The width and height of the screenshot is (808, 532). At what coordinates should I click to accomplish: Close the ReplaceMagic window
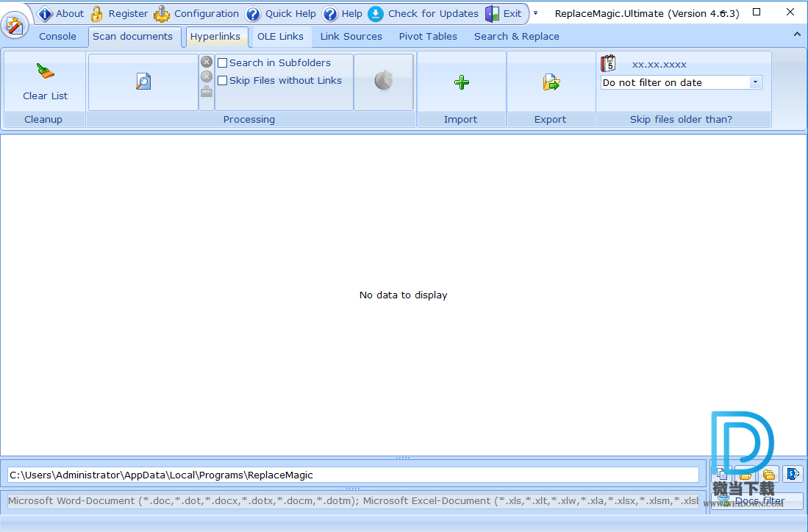pos(790,12)
